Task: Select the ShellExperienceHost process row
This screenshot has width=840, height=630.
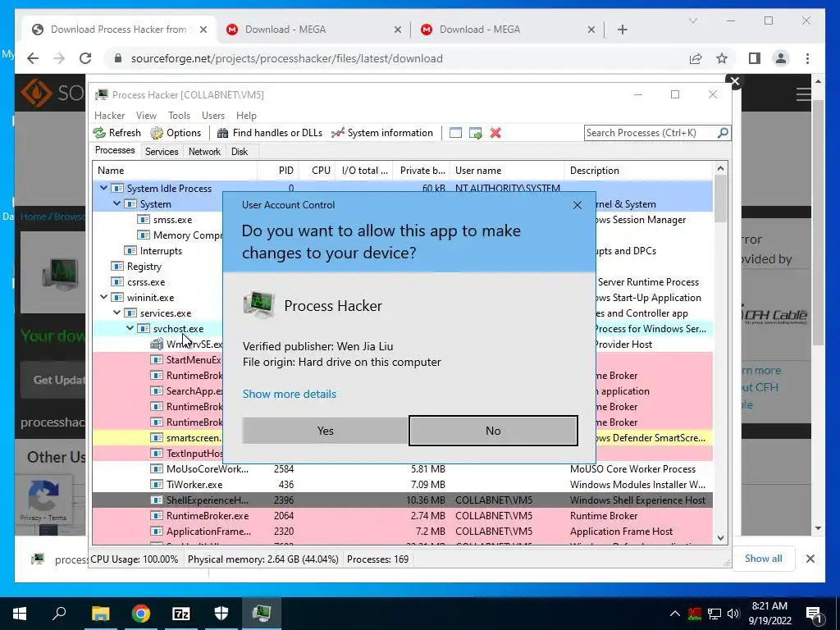Action: pyautogui.click(x=402, y=500)
